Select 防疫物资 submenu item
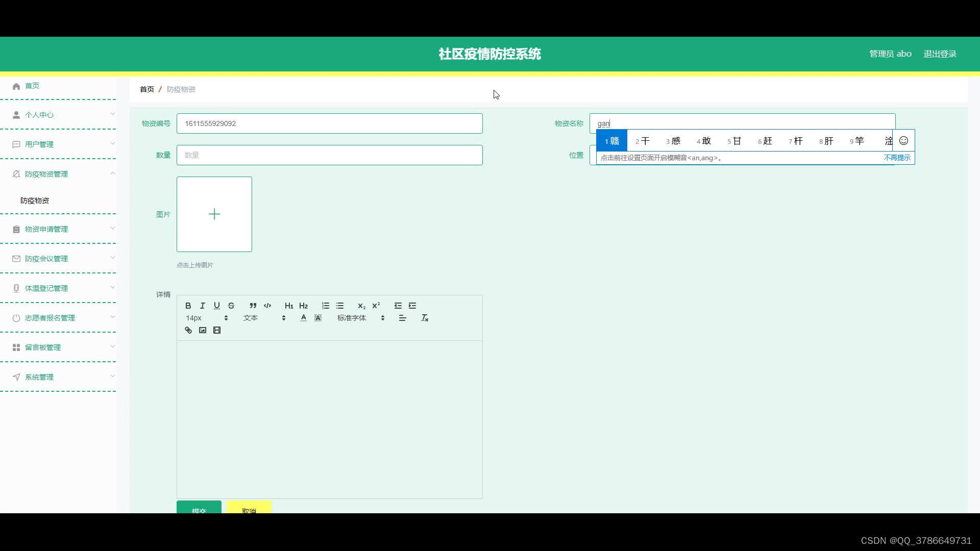The height and width of the screenshot is (551, 980). coord(35,201)
